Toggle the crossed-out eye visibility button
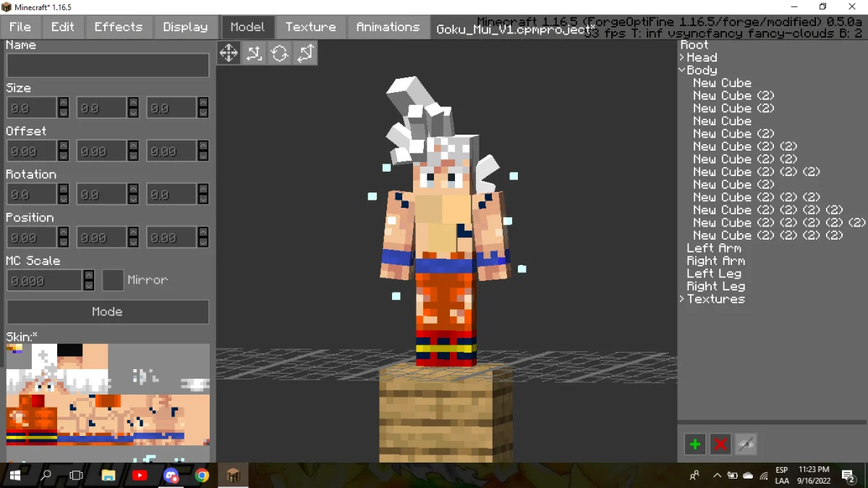This screenshot has height=488, width=868. [x=746, y=445]
